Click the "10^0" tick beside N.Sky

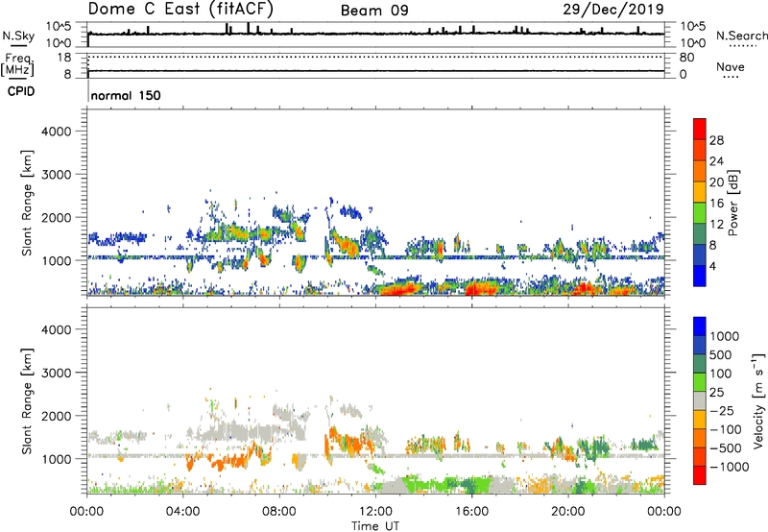point(59,43)
